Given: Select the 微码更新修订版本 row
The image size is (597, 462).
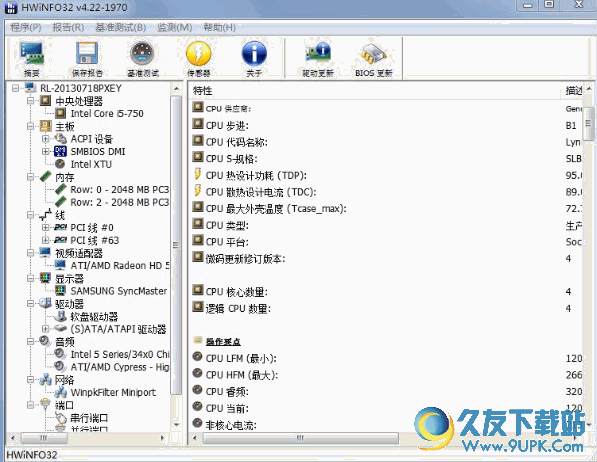Looking at the screenshot, I should 387,259.
